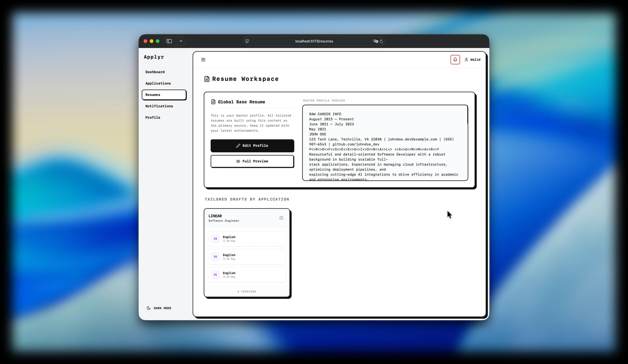Image resolution: width=628 pixels, height=364 pixels.
Task: Click the localhost:5173/resumes address field
Action: [314, 41]
